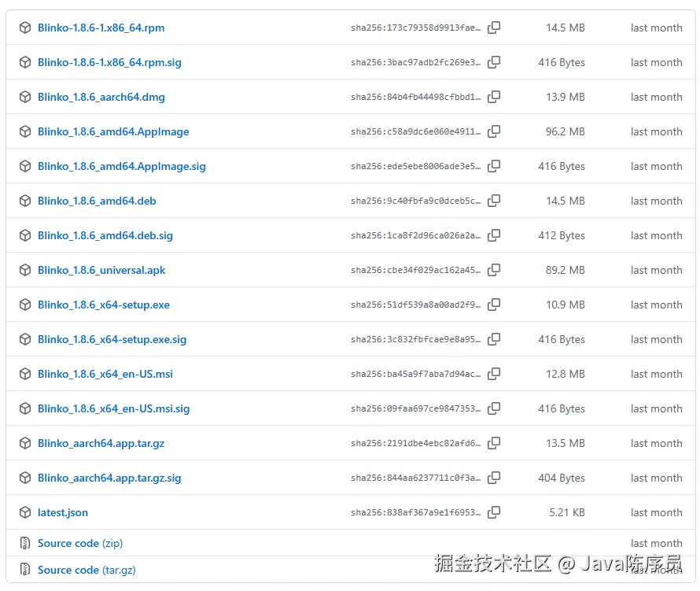The height and width of the screenshot is (591, 700).
Task: Click the 96.2 MB file size
Action: click(x=566, y=131)
